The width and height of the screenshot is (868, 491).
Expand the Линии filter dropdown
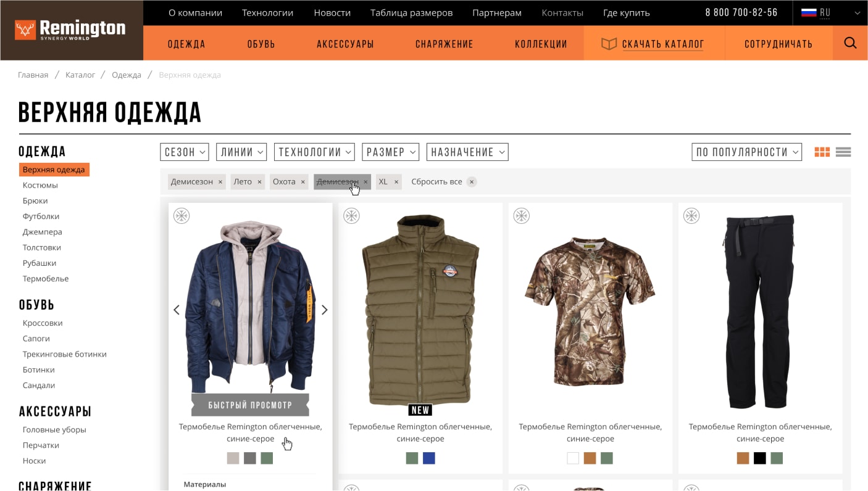point(241,152)
